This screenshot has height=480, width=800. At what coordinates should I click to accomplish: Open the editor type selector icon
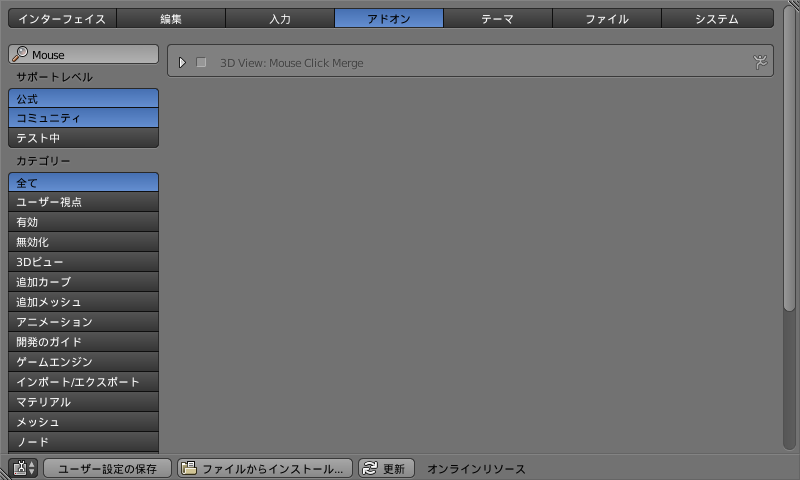tap(20, 467)
